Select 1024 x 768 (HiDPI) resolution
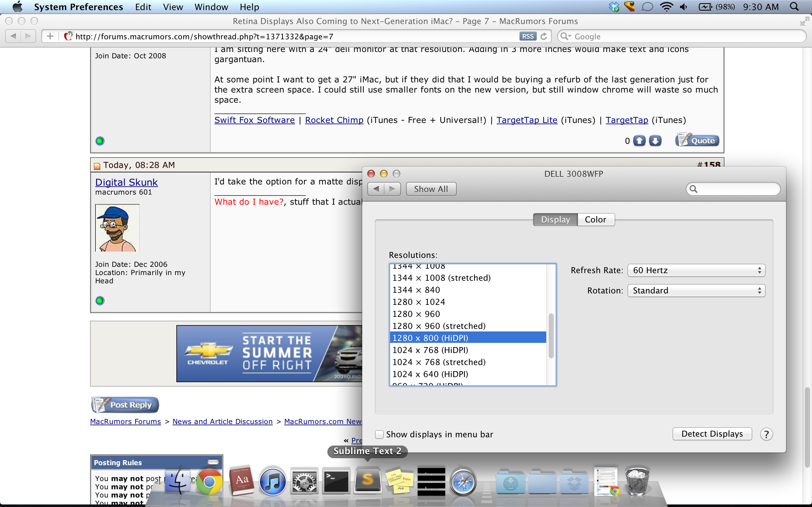The height and width of the screenshot is (507, 812). click(430, 350)
